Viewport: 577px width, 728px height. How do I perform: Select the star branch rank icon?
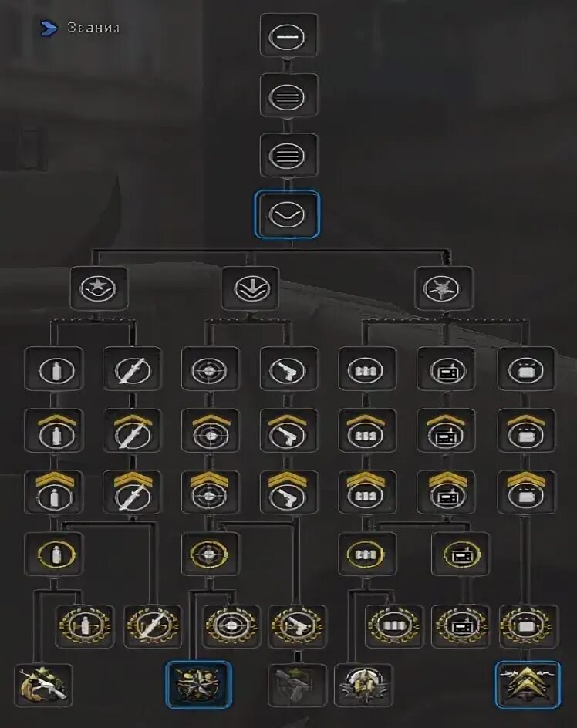click(x=98, y=288)
